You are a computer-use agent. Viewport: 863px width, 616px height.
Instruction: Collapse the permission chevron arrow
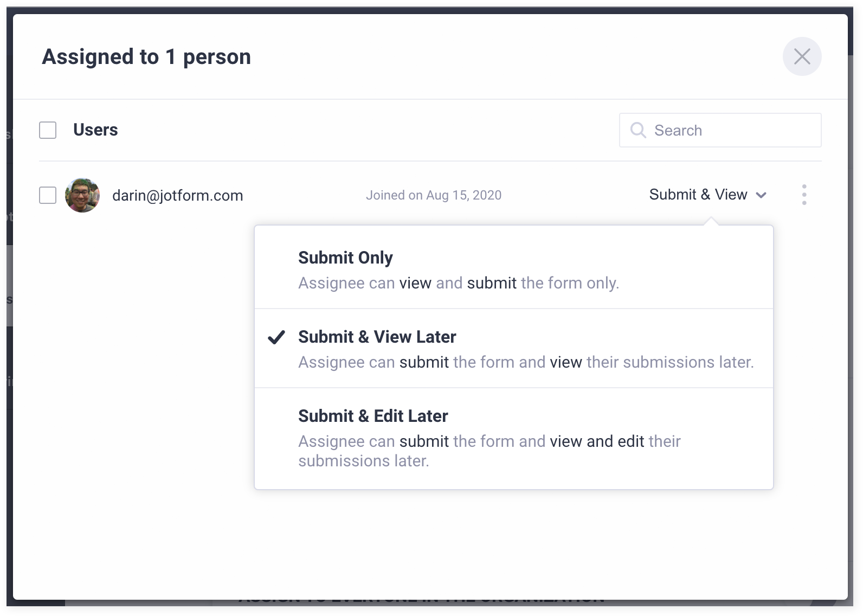[x=761, y=195]
